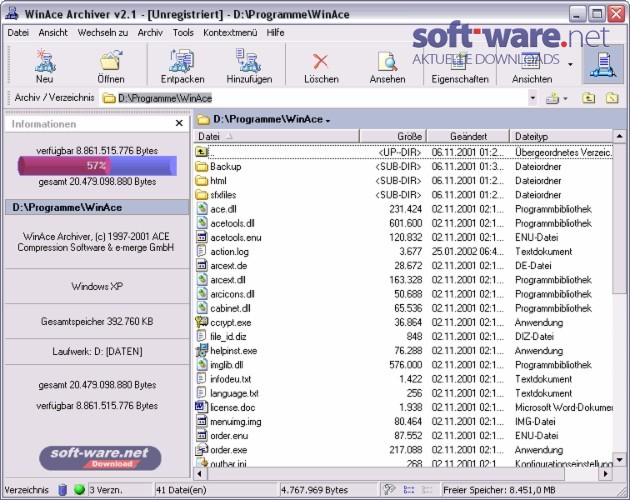The width and height of the screenshot is (630, 500).
Task: Select the helpinst.exe file icon
Action: click(201, 350)
